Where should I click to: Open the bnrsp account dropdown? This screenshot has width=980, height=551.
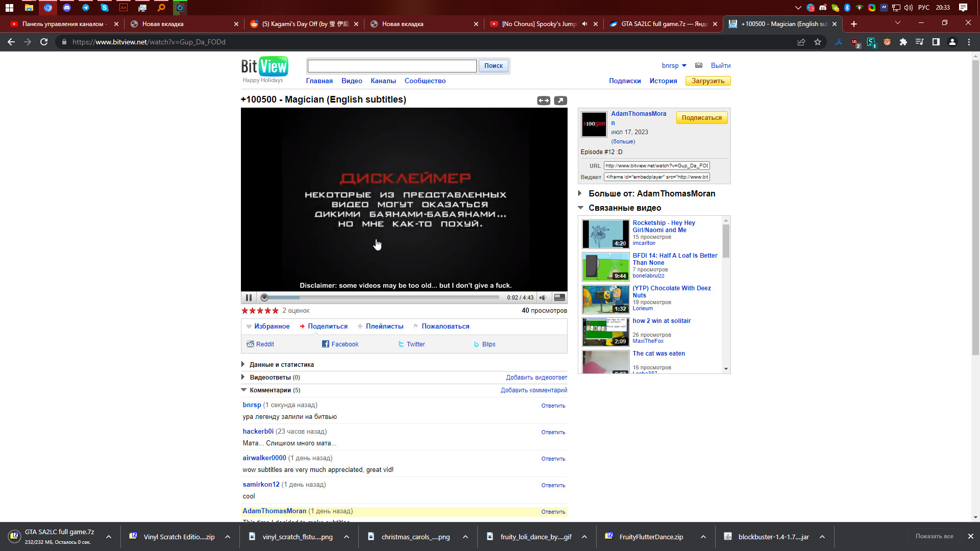click(674, 65)
